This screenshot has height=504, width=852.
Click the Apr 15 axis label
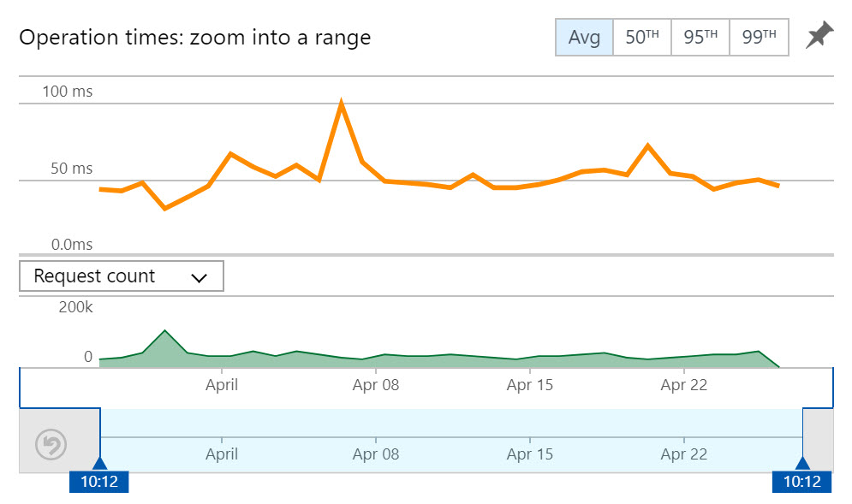(529, 385)
